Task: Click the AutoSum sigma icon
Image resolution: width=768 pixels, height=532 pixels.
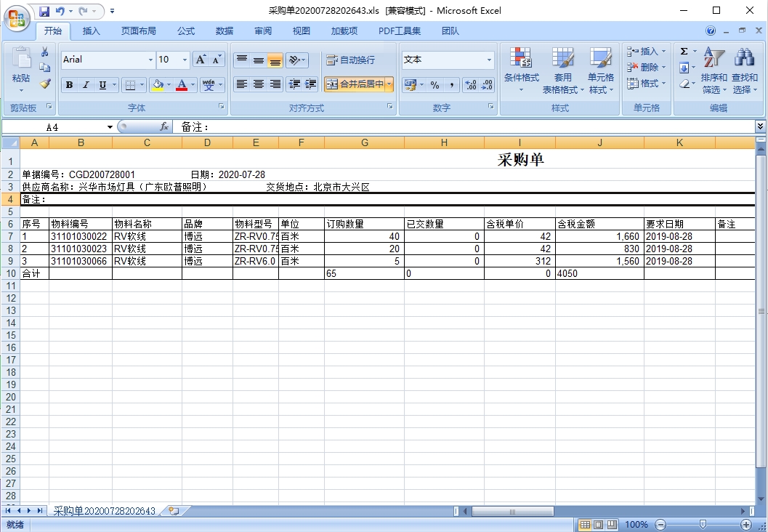Action: pos(684,52)
